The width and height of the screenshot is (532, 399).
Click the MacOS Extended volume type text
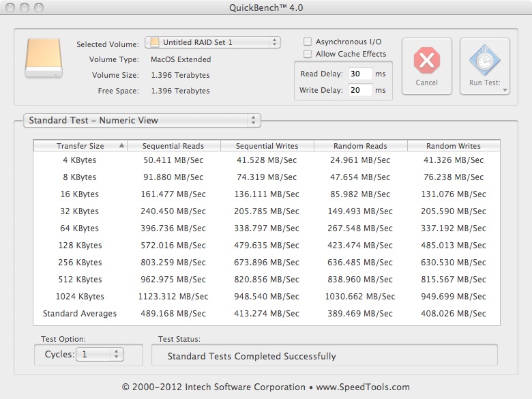[x=181, y=59]
